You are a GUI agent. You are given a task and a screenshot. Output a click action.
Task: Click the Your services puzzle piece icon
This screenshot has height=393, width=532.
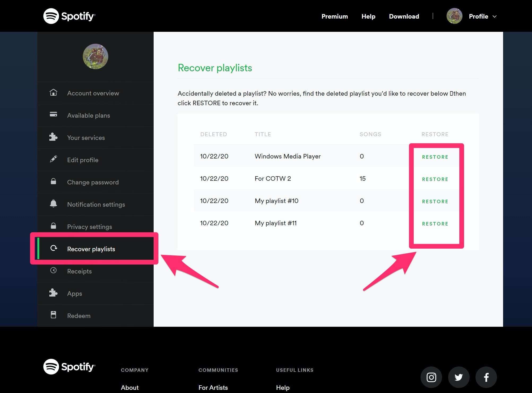point(53,137)
